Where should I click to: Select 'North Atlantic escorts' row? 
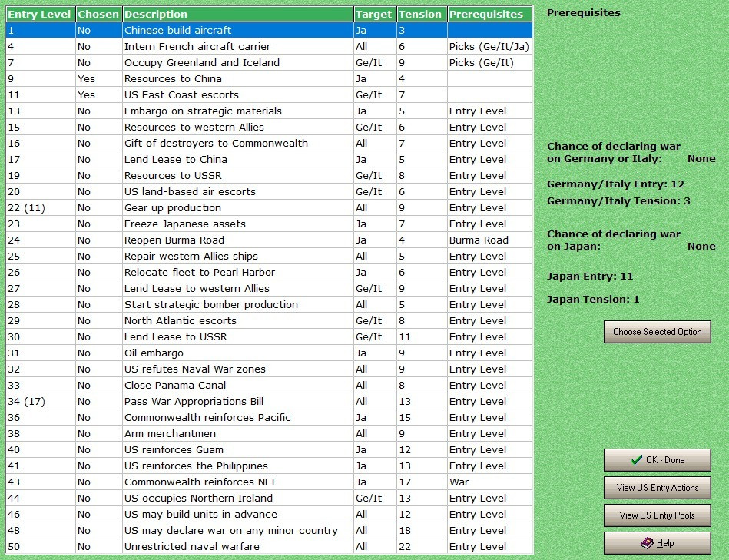click(269, 320)
